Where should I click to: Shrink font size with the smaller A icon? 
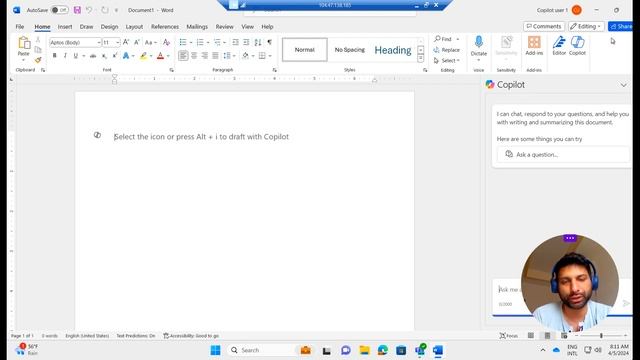coord(137,42)
